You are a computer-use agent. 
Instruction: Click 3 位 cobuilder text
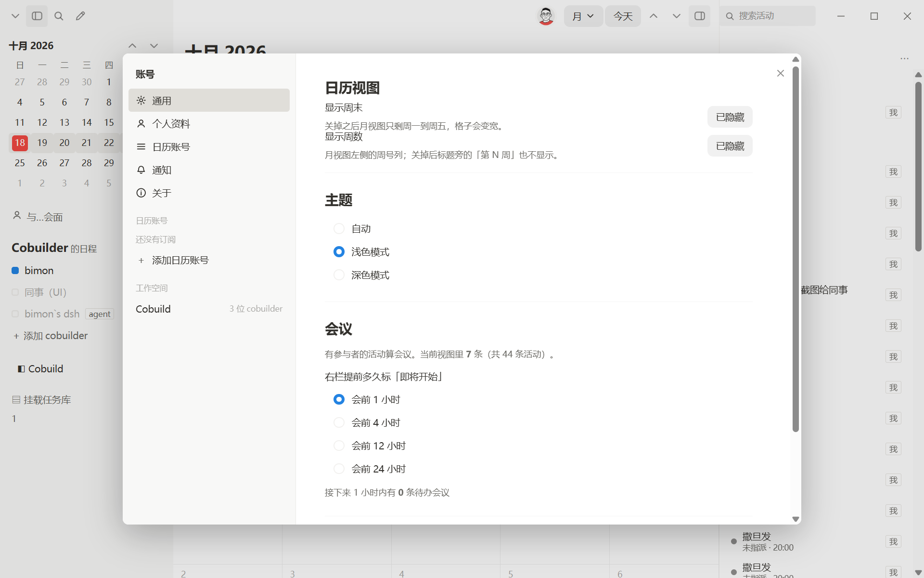point(256,309)
